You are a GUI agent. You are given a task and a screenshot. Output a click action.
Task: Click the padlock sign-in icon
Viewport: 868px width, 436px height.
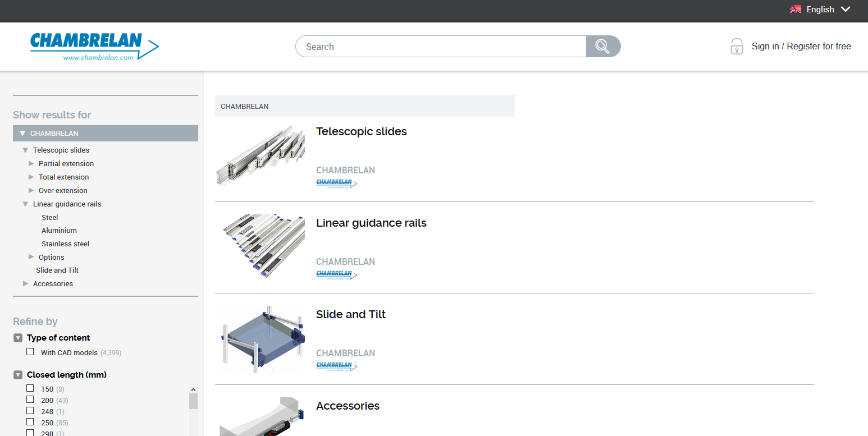737,47
